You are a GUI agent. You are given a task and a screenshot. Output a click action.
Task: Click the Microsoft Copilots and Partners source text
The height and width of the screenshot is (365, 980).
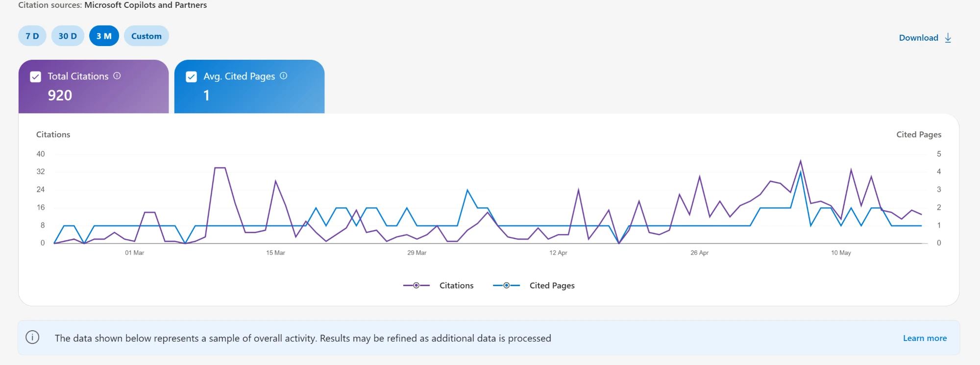146,5
